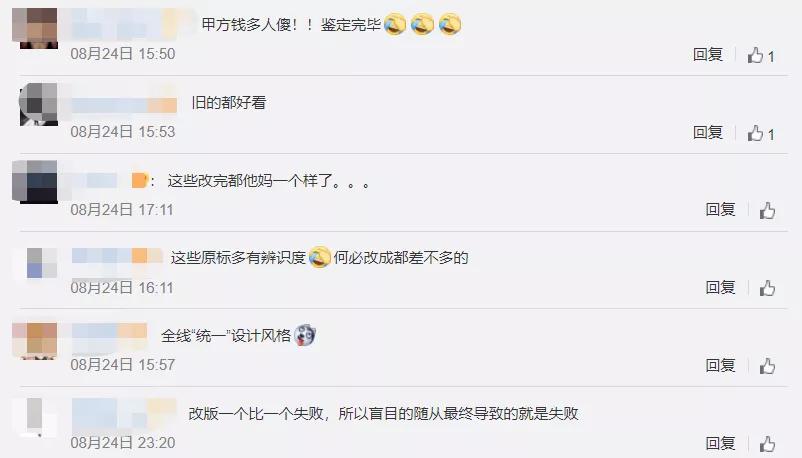Open avatar of the 15:57 commenter
The height and width of the screenshot is (458, 802).
coord(35,341)
